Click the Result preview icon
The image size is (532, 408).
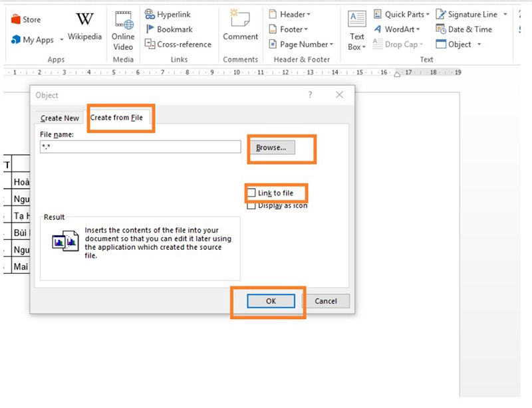point(65,241)
